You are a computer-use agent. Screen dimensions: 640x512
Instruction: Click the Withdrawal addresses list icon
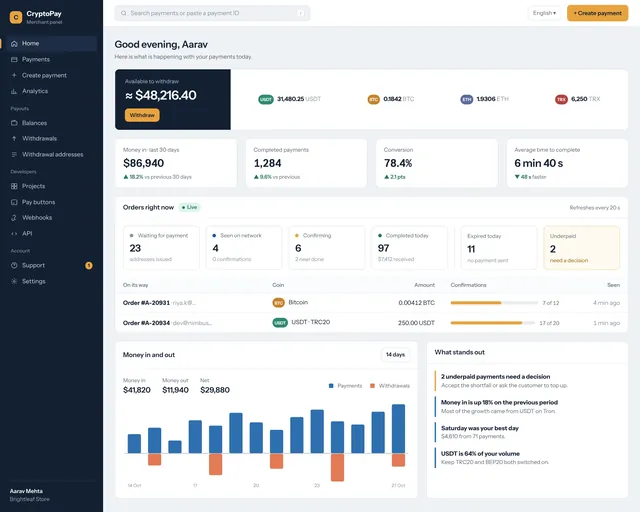tap(14, 154)
